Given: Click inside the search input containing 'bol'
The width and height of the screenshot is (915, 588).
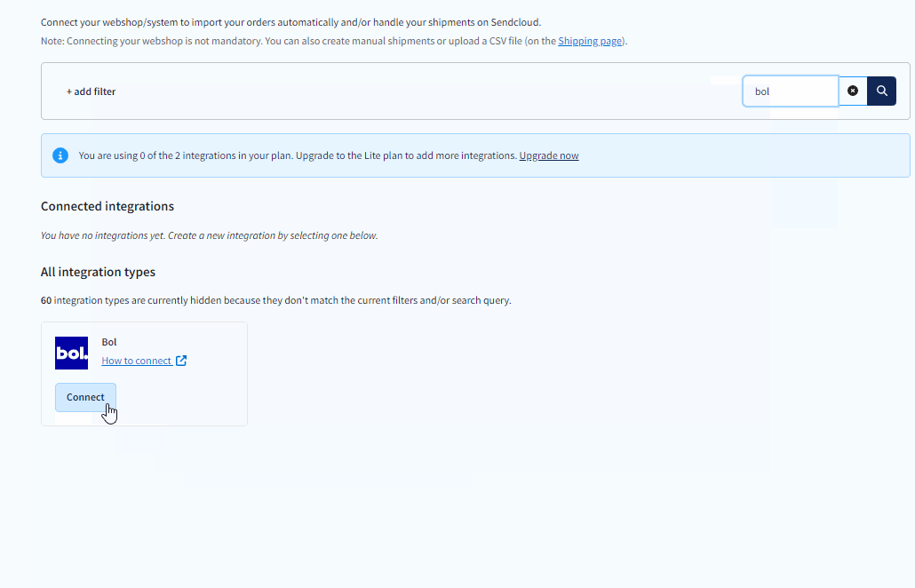Looking at the screenshot, I should click(x=791, y=91).
